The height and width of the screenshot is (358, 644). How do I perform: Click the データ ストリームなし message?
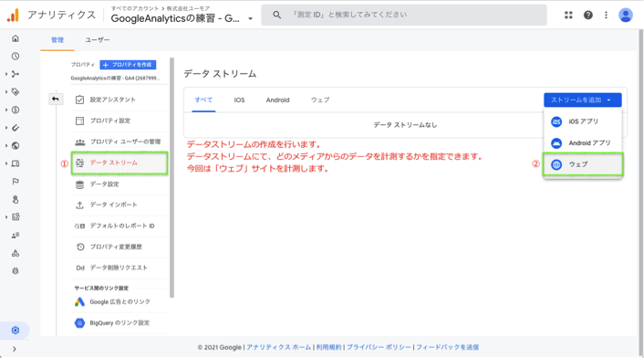coord(405,125)
